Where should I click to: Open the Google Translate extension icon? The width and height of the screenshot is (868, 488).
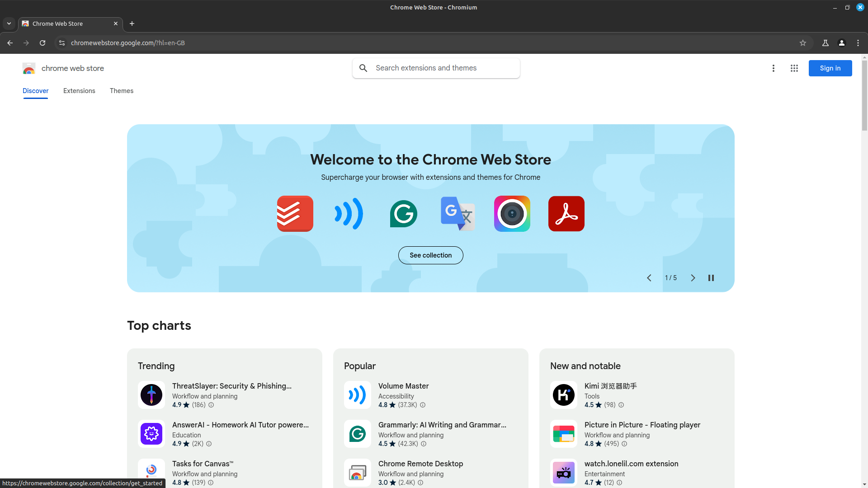coord(458,214)
